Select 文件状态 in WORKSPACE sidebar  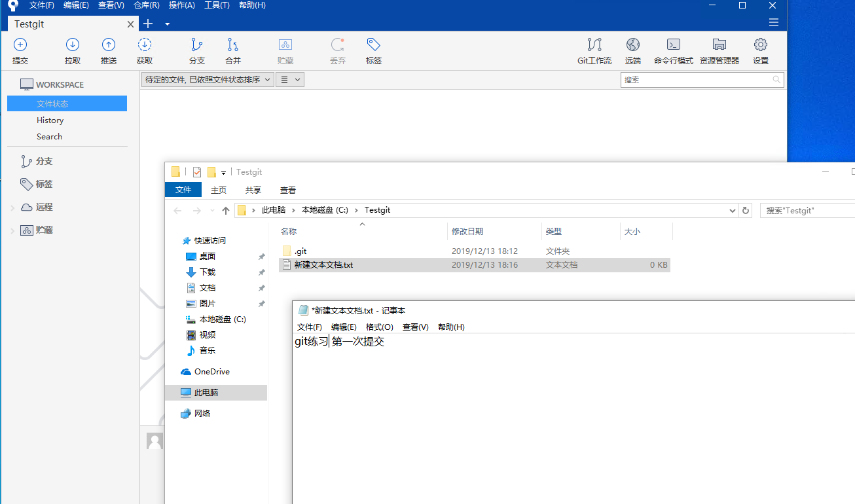click(67, 103)
